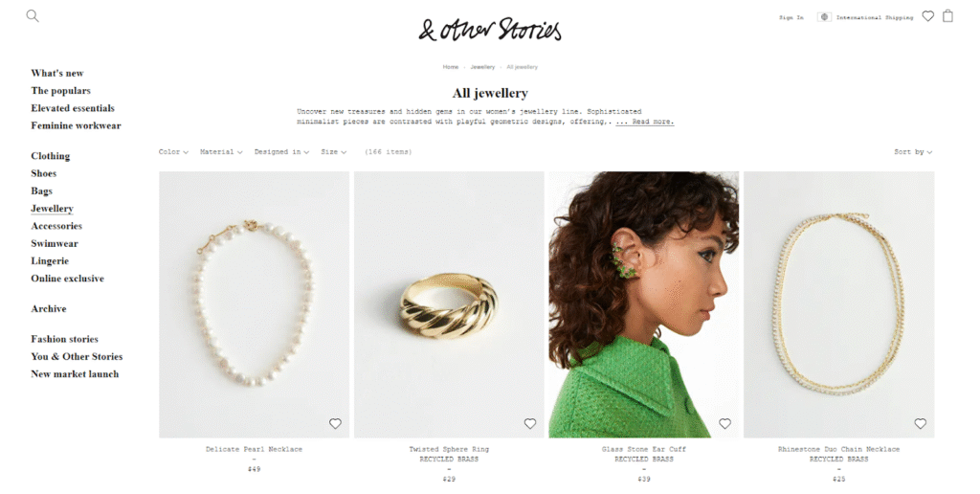Click the & Other Stories logo
This screenshot has height=494, width=980.
[x=490, y=30]
